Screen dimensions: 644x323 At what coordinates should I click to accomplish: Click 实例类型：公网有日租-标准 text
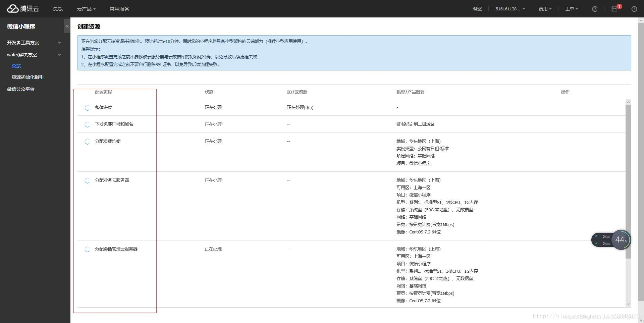[423, 149]
